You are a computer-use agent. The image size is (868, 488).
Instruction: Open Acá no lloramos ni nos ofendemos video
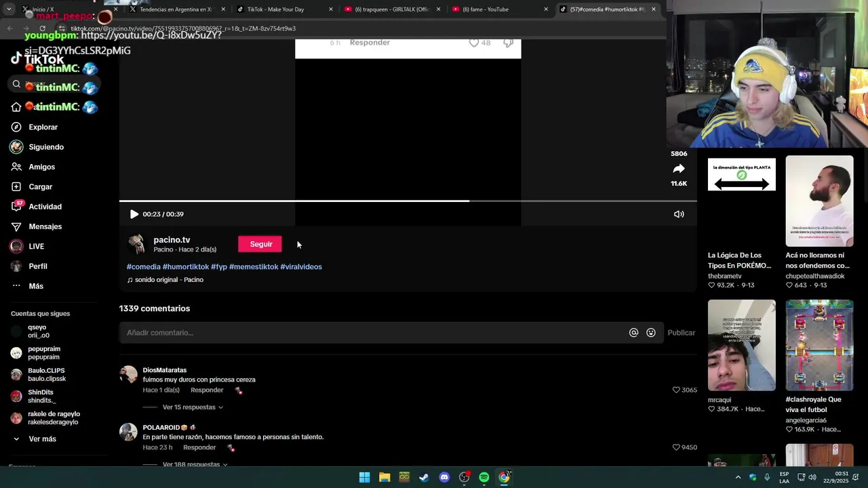tap(819, 201)
